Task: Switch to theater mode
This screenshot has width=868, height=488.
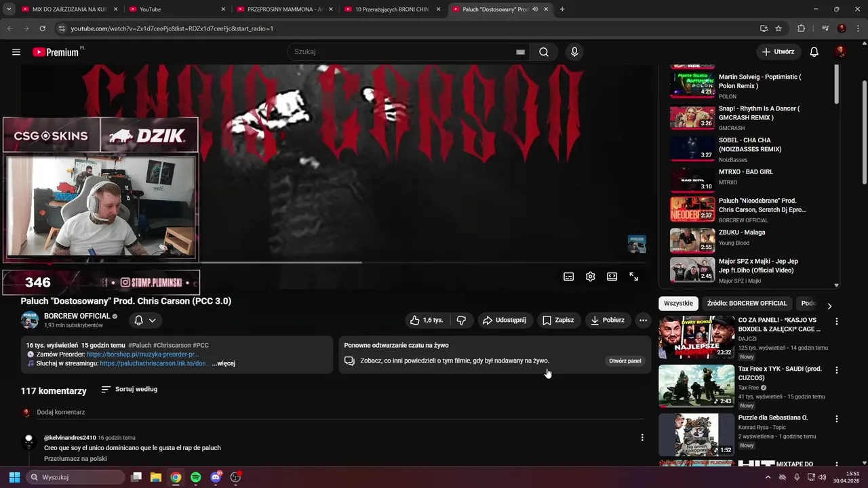Action: [x=612, y=277]
